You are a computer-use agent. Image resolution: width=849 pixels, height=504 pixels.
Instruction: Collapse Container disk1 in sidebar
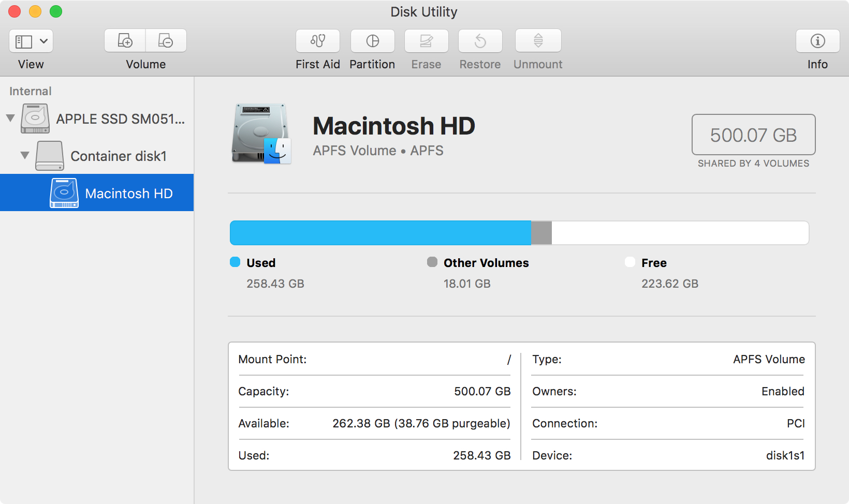(x=24, y=156)
